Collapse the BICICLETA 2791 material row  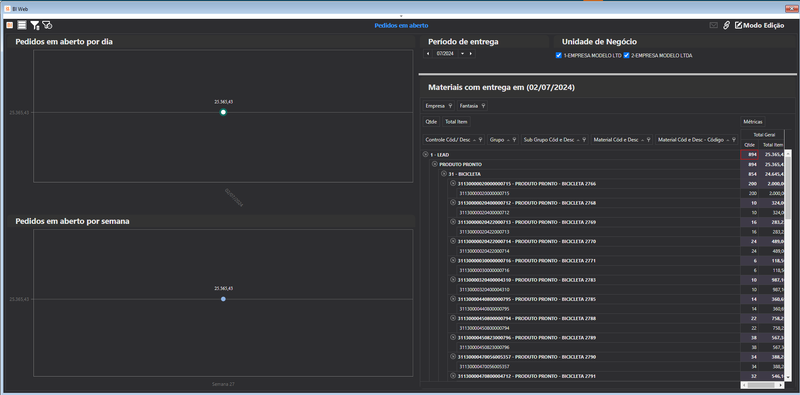pos(453,376)
